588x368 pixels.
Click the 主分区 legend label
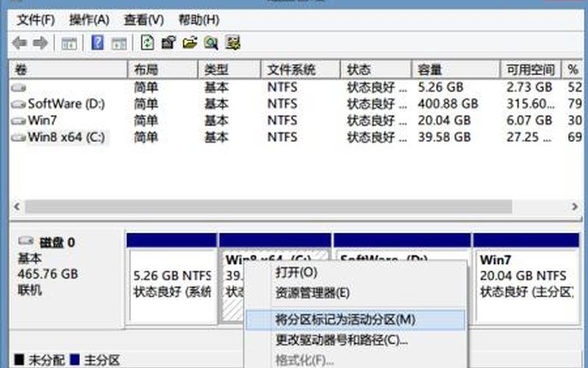point(102,360)
